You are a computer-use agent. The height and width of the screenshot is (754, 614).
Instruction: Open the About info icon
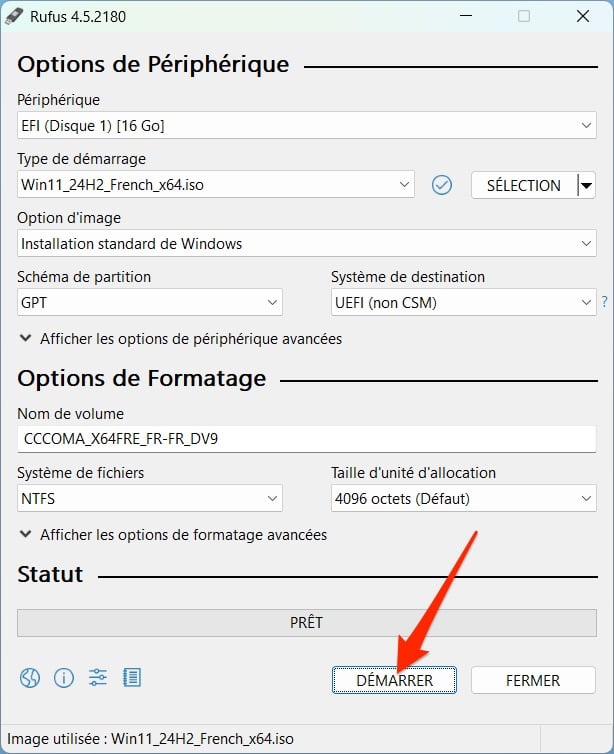(64, 678)
